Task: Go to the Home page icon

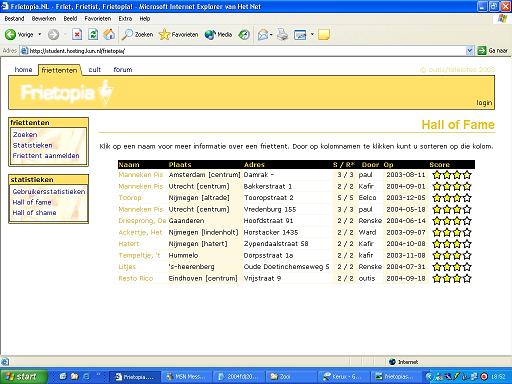Action: click(109, 34)
